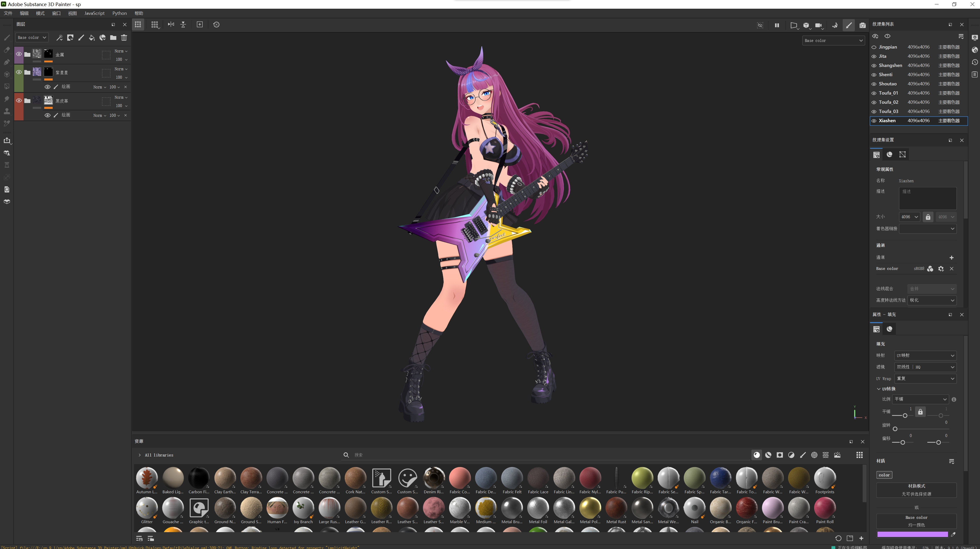
Task: Toggle visibility of Jita texture set
Action: tap(874, 56)
